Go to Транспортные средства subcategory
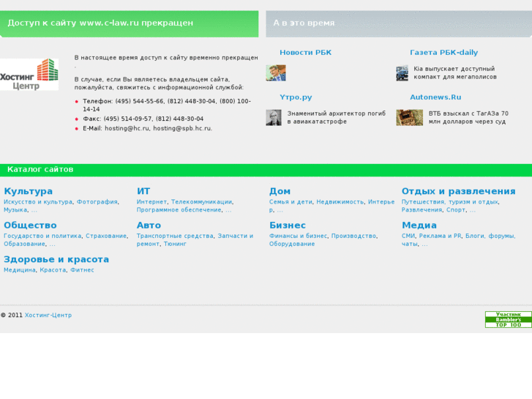Image resolution: width=532 pixels, height=399 pixels. (x=175, y=236)
